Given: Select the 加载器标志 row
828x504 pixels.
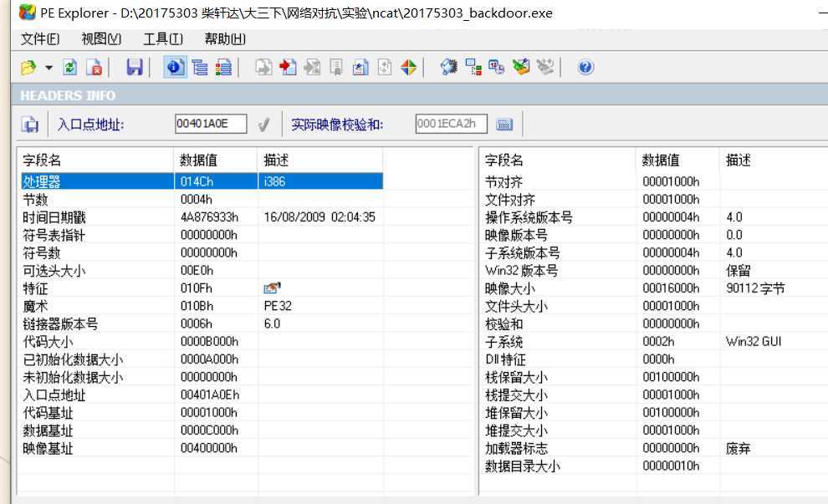Looking at the screenshot, I should [x=655, y=448].
